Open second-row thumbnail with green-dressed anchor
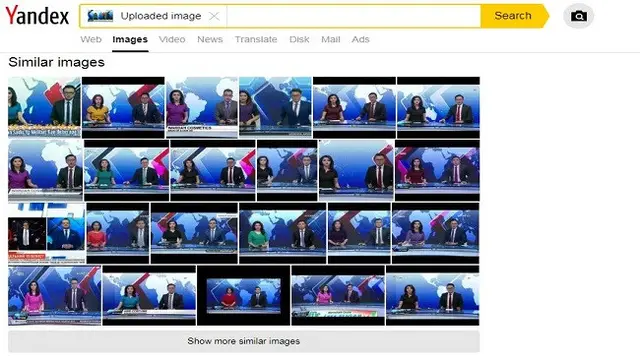The image size is (640, 360). coord(126,171)
